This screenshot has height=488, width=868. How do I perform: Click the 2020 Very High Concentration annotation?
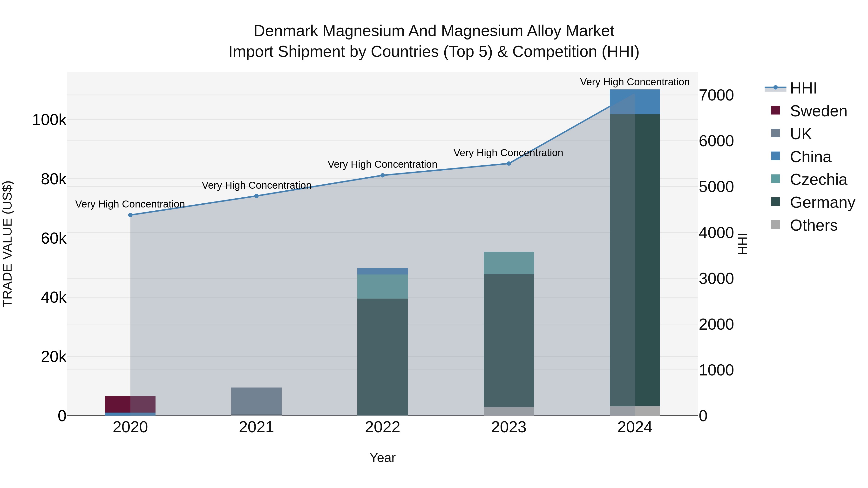pyautogui.click(x=130, y=204)
